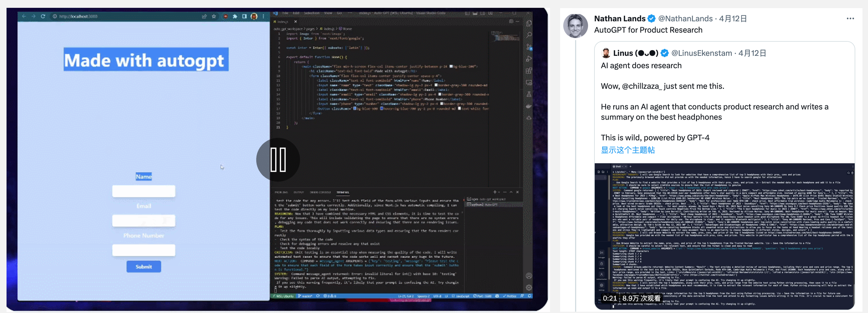The width and height of the screenshot is (868, 313).
Task: Open the red uBlock extension icon
Action: [226, 16]
